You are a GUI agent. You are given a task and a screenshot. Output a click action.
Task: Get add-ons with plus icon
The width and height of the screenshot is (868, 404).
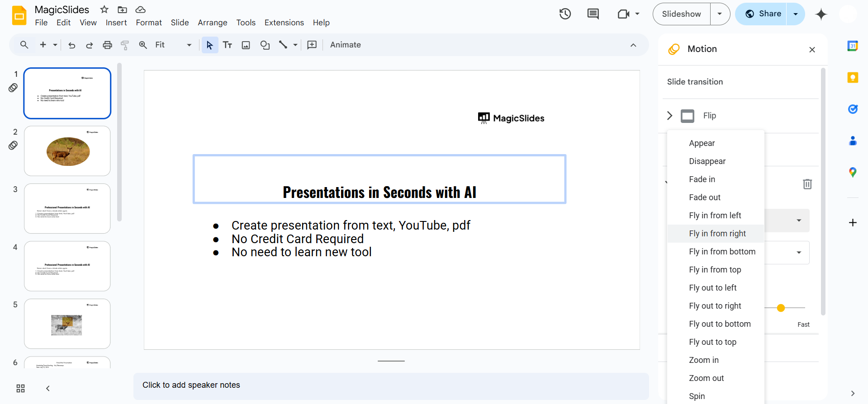pos(853,222)
